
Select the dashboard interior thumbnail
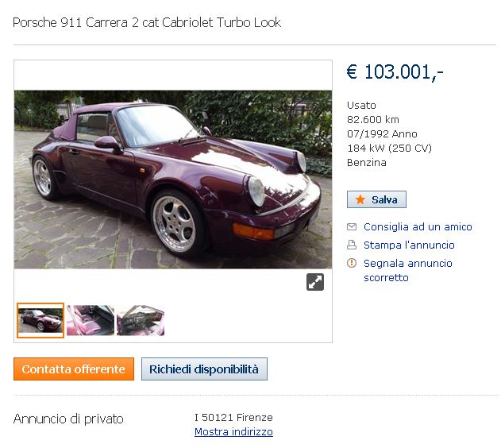coord(141,320)
